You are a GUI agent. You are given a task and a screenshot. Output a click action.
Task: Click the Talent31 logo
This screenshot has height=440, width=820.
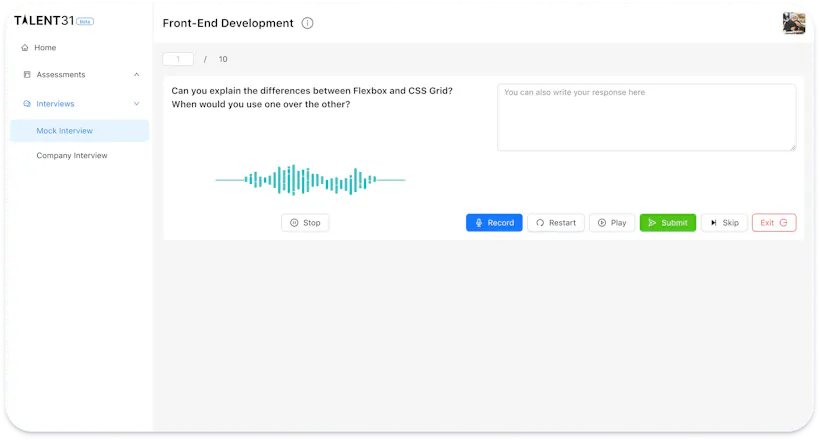[x=44, y=21]
